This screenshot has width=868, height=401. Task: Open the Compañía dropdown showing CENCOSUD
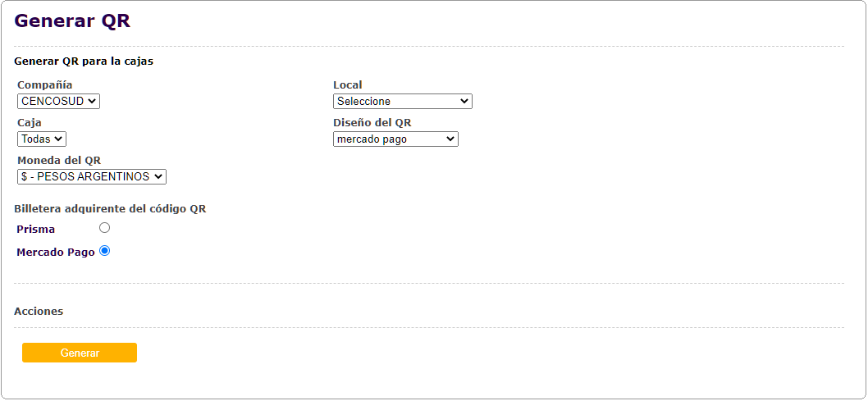58,102
